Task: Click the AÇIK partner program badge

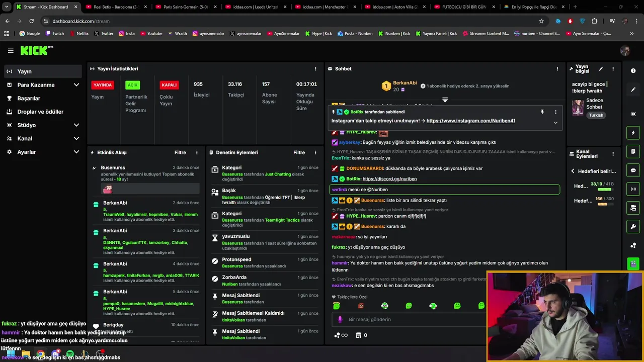Action: [x=133, y=85]
